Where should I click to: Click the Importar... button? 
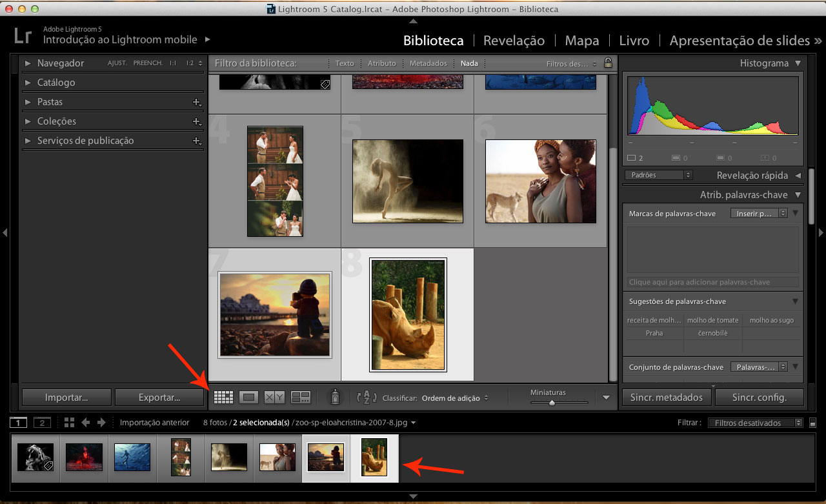click(x=66, y=398)
